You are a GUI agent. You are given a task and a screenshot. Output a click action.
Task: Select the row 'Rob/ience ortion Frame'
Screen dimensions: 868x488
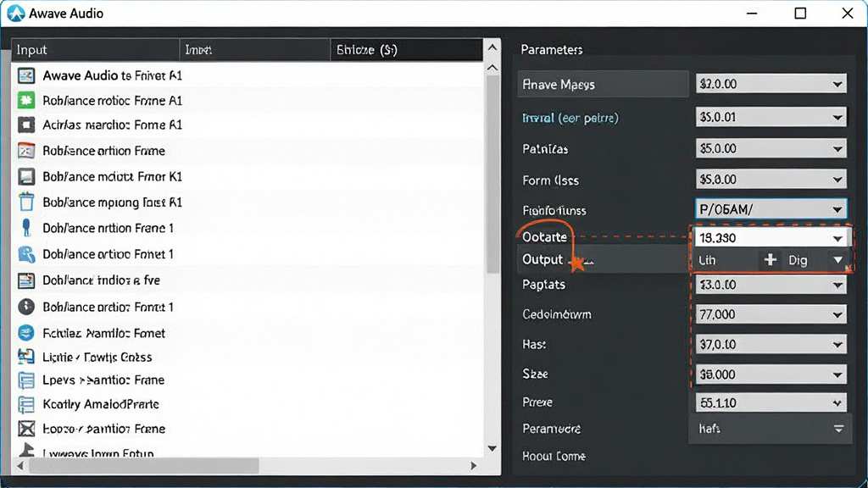[x=248, y=151]
